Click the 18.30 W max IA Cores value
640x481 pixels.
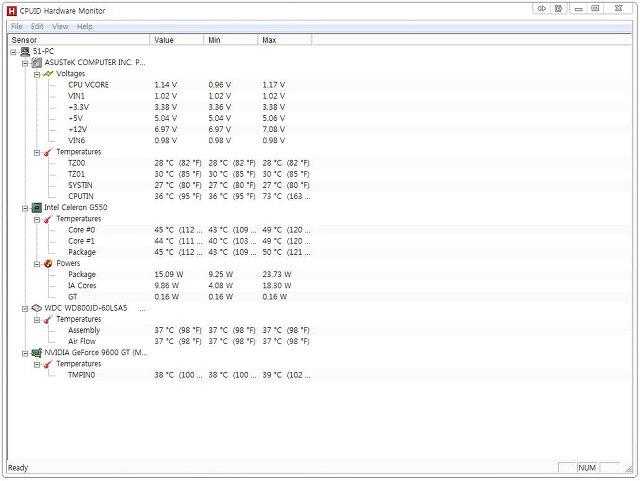[277, 286]
